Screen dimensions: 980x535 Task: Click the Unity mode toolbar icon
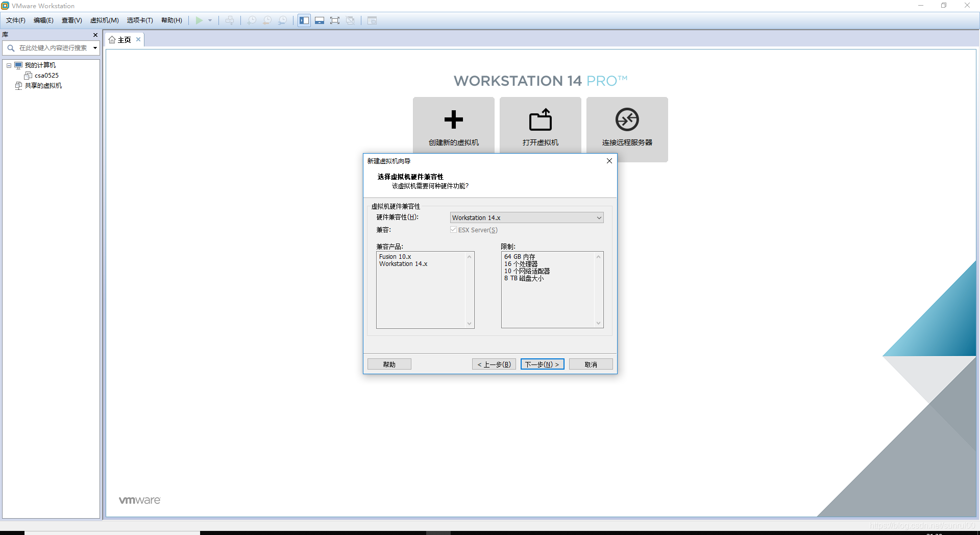coord(350,20)
